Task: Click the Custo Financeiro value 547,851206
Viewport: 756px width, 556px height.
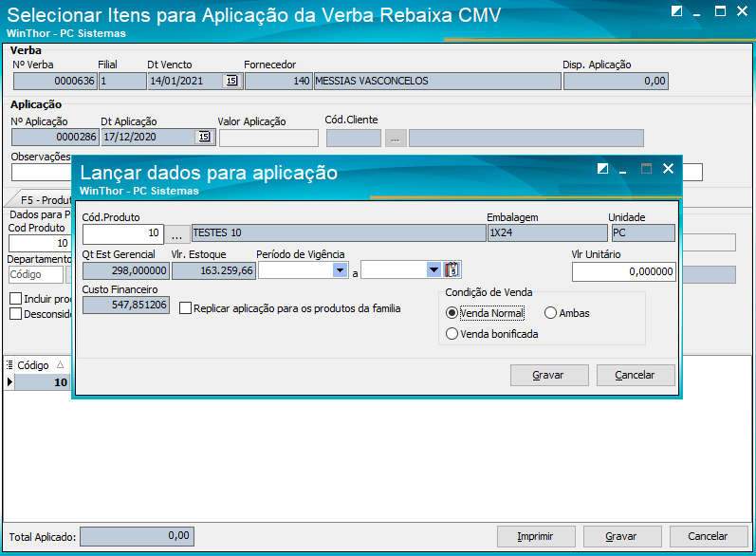Action: click(x=126, y=305)
